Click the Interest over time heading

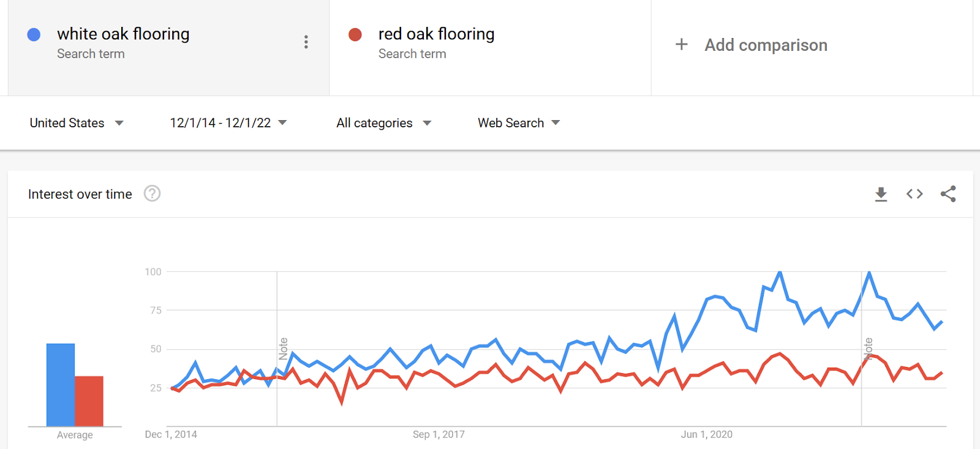pos(80,194)
